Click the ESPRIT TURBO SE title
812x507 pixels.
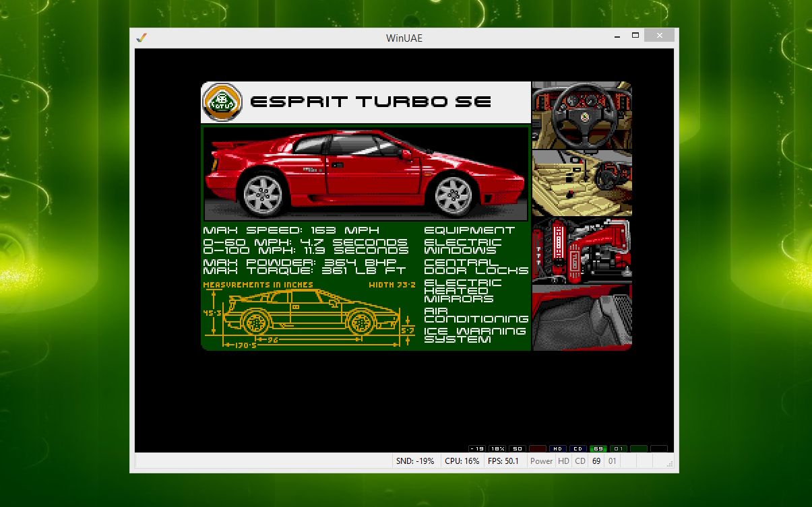(x=371, y=102)
